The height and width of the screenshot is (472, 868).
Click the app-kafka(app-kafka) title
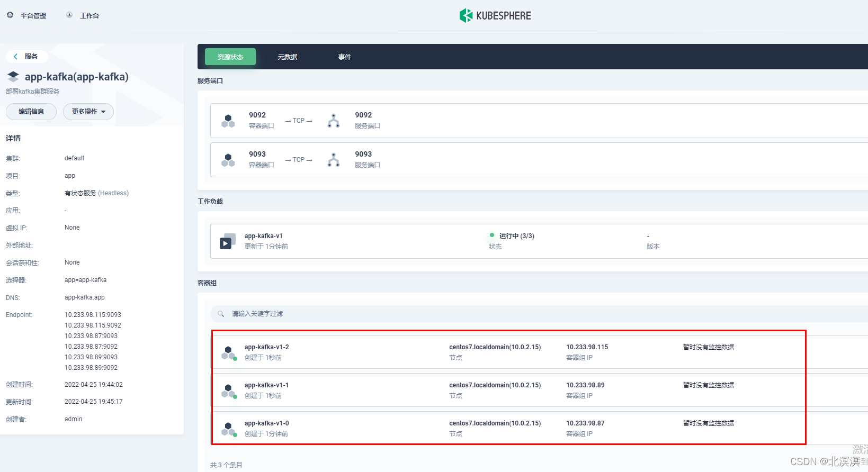(77, 77)
